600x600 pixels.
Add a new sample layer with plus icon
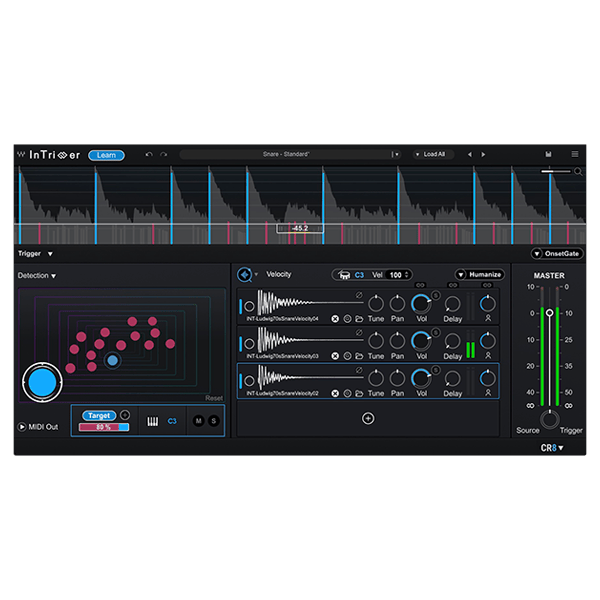click(368, 418)
